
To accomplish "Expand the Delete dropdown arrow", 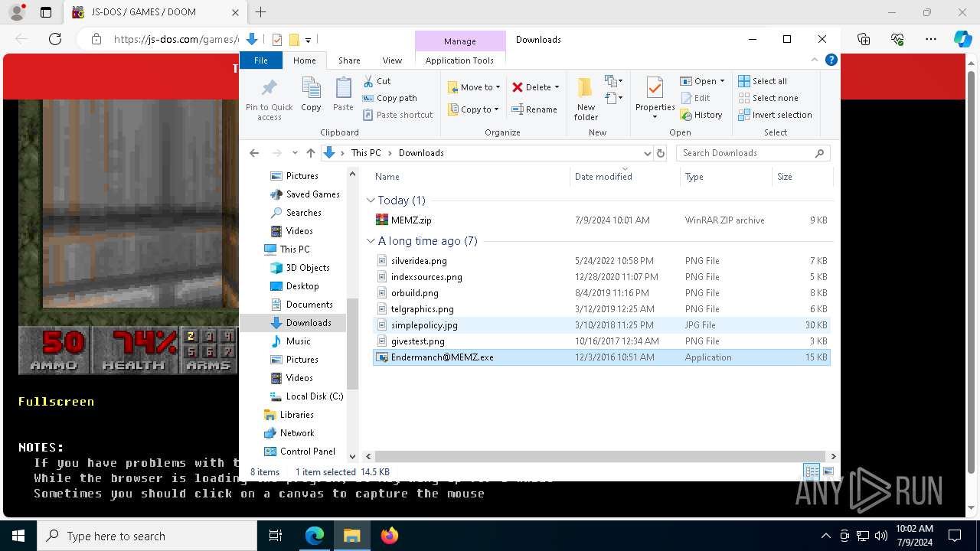I will click(557, 87).
